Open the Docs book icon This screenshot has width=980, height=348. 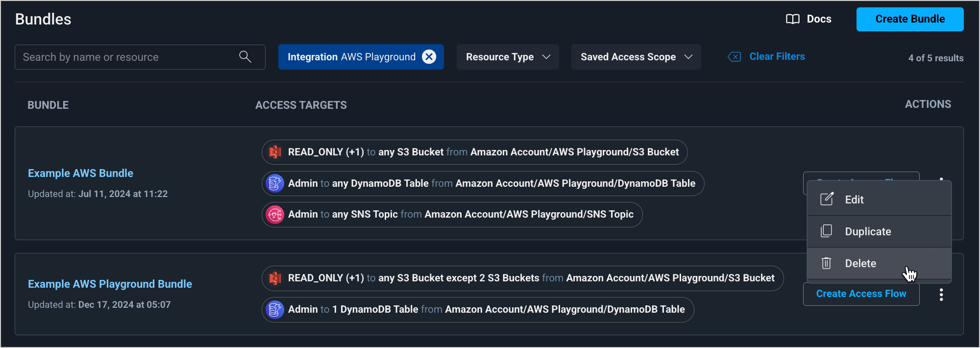792,19
